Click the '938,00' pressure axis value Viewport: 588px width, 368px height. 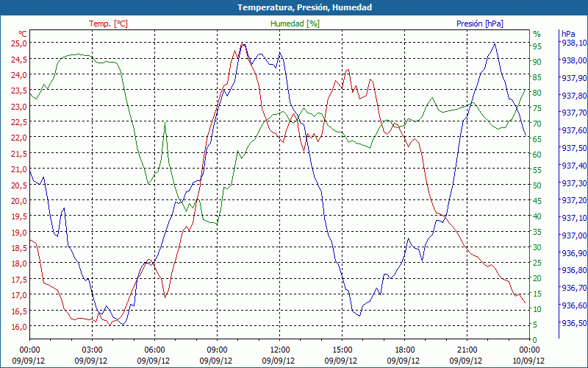[x=575, y=60]
